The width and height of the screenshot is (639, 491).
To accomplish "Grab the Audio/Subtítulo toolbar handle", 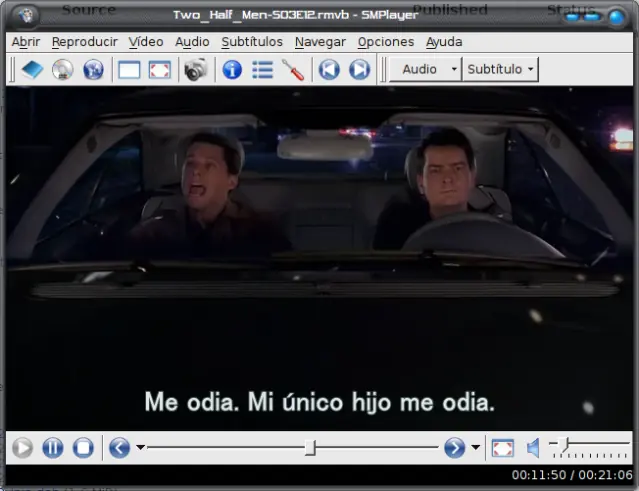I will pos(383,70).
